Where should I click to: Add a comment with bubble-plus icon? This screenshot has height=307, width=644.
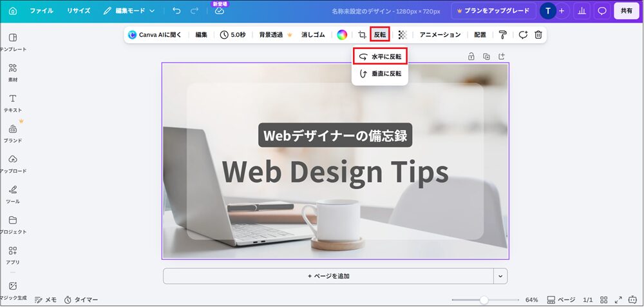tap(523, 35)
